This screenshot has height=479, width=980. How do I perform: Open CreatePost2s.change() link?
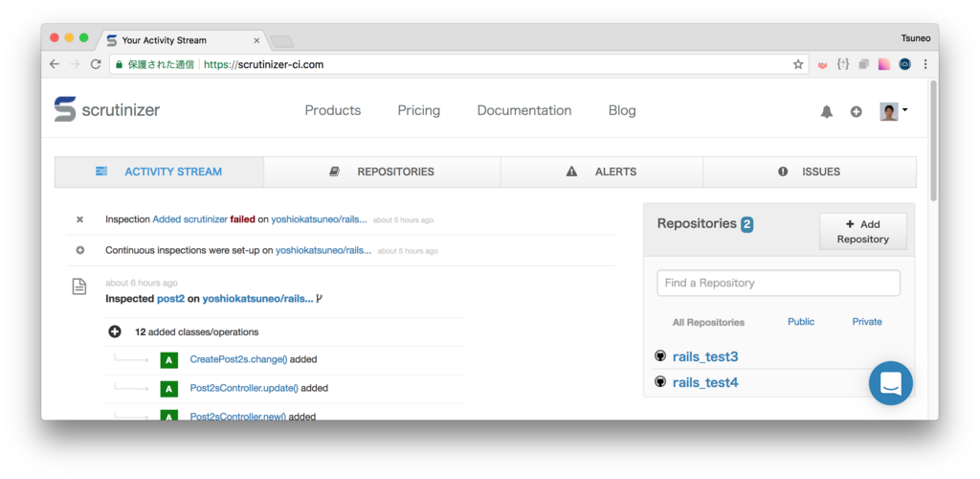click(238, 359)
